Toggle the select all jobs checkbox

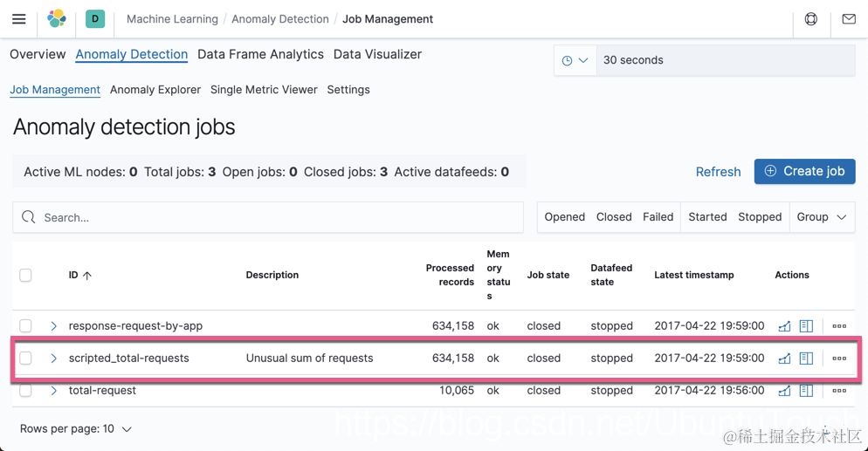tap(26, 276)
